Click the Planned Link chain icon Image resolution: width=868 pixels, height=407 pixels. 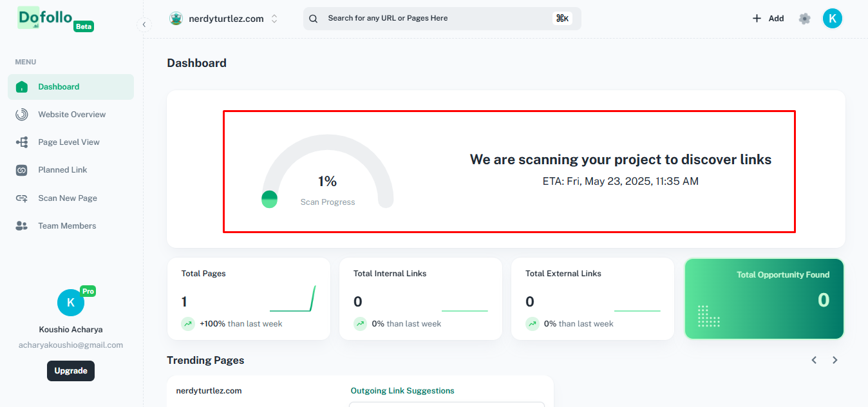(x=22, y=170)
